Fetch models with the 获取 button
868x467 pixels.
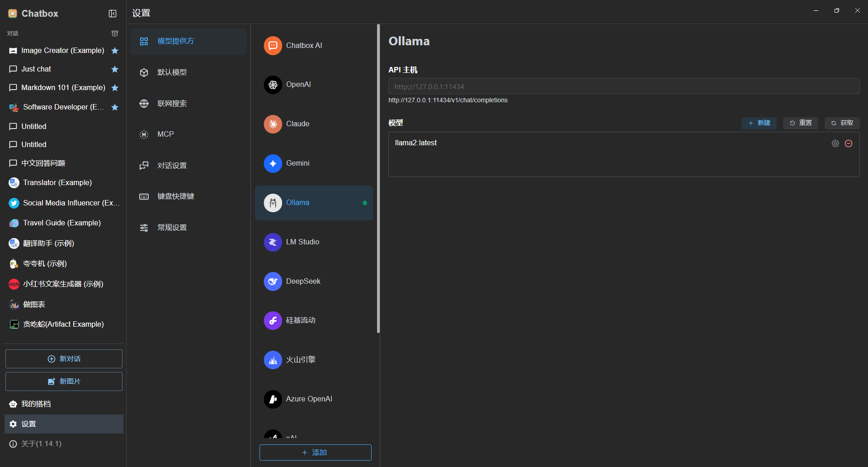pos(842,123)
